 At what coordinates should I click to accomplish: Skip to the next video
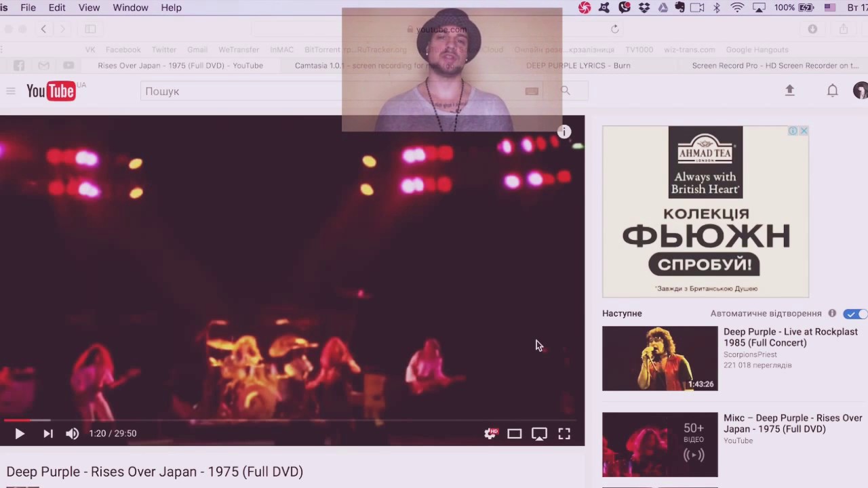(47, 434)
